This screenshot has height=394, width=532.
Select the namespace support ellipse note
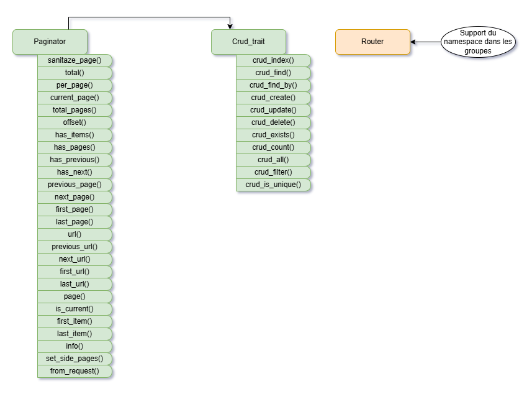pos(477,42)
